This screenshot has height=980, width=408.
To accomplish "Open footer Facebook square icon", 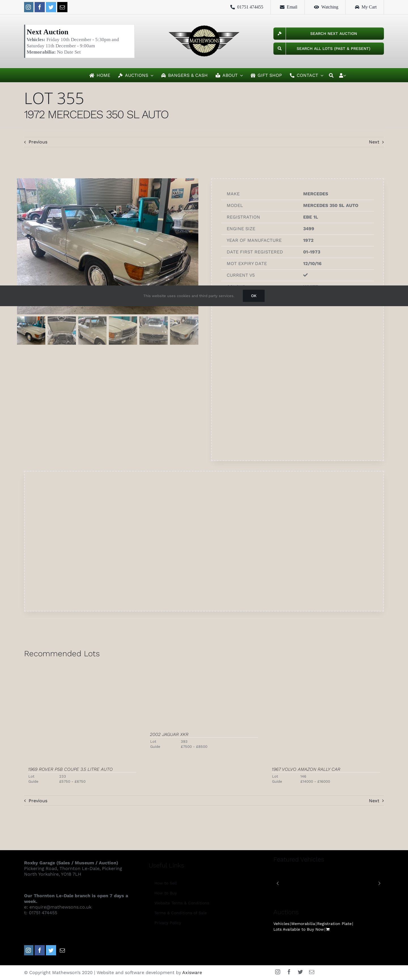I will pos(40,950).
